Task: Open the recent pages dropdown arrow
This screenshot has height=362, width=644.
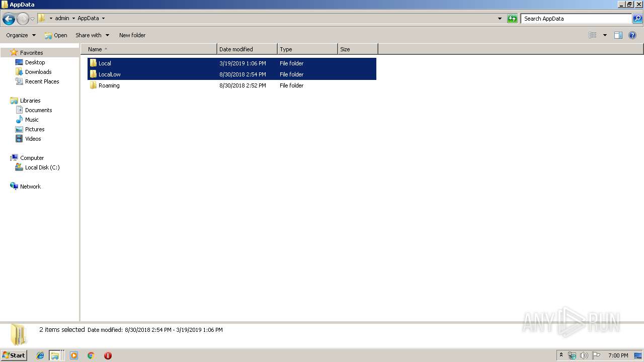Action: coord(32,19)
